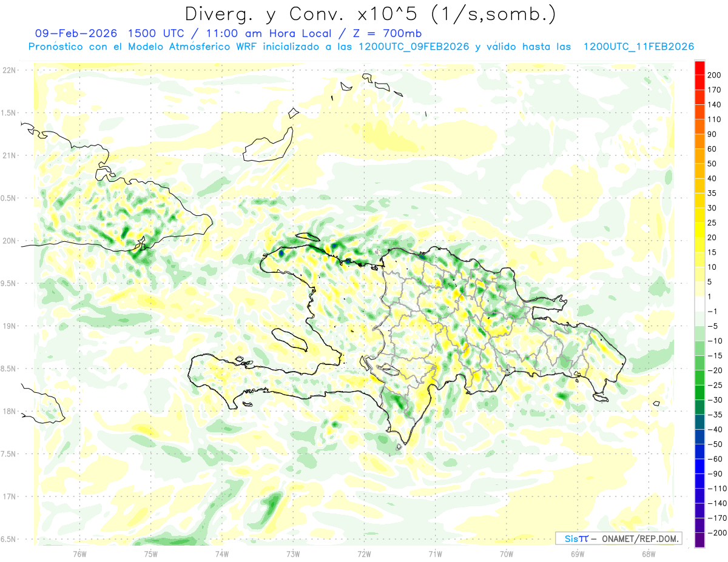Click the red swatch above the 200 label
This screenshot has height=562, width=728.
point(699,67)
